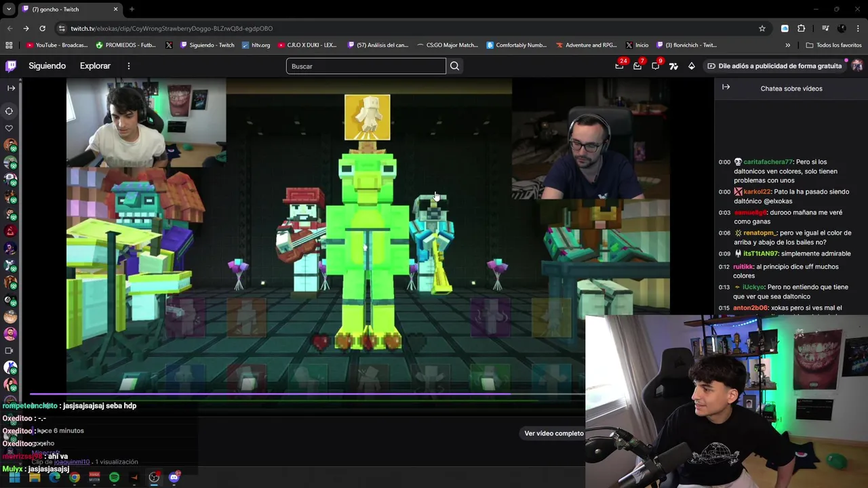Open Todos los favoritos folder
Viewport: 868px width, 488px height.
(833, 45)
